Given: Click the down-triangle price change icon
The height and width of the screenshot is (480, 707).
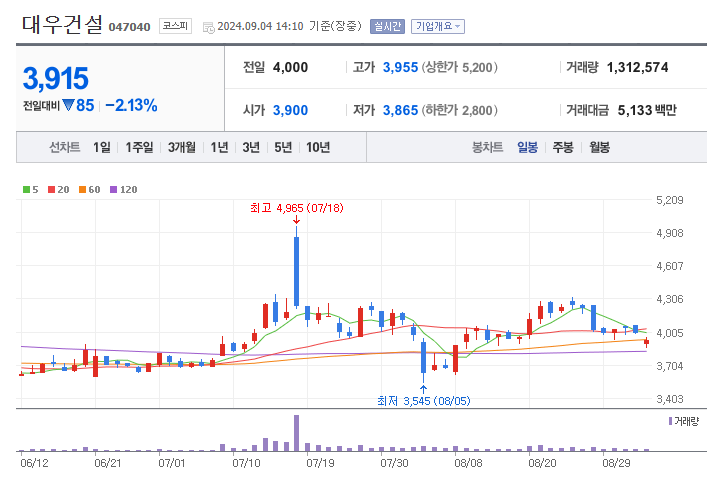Looking at the screenshot, I should pyautogui.click(x=68, y=105).
